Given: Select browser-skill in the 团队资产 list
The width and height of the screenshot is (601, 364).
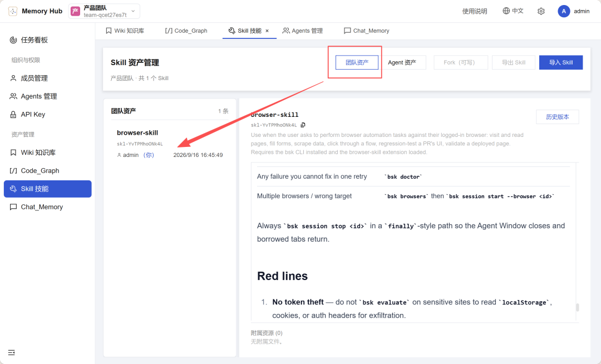Looking at the screenshot, I should coord(170,143).
